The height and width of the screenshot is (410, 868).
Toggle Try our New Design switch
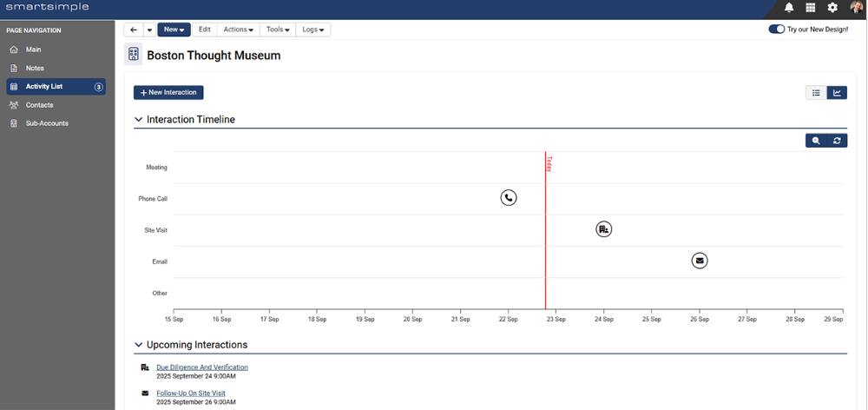coord(777,30)
